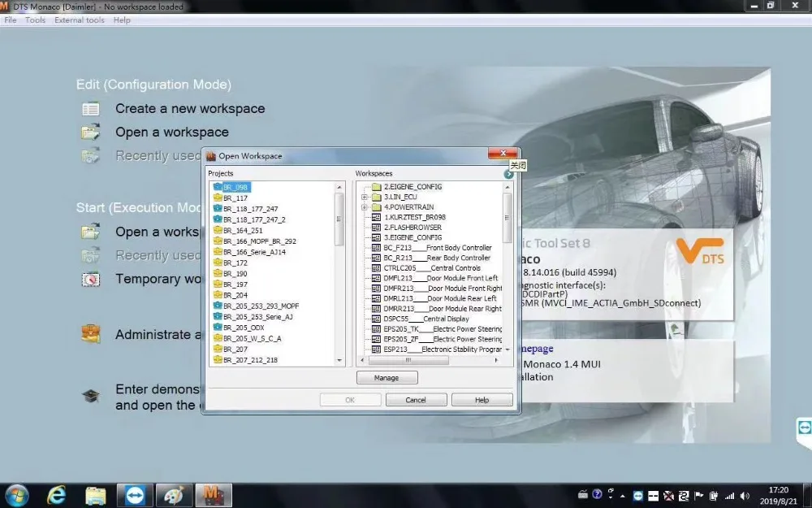This screenshot has width=812, height=508.
Task: Click the Administrate briefcase icon
Action: click(x=91, y=334)
